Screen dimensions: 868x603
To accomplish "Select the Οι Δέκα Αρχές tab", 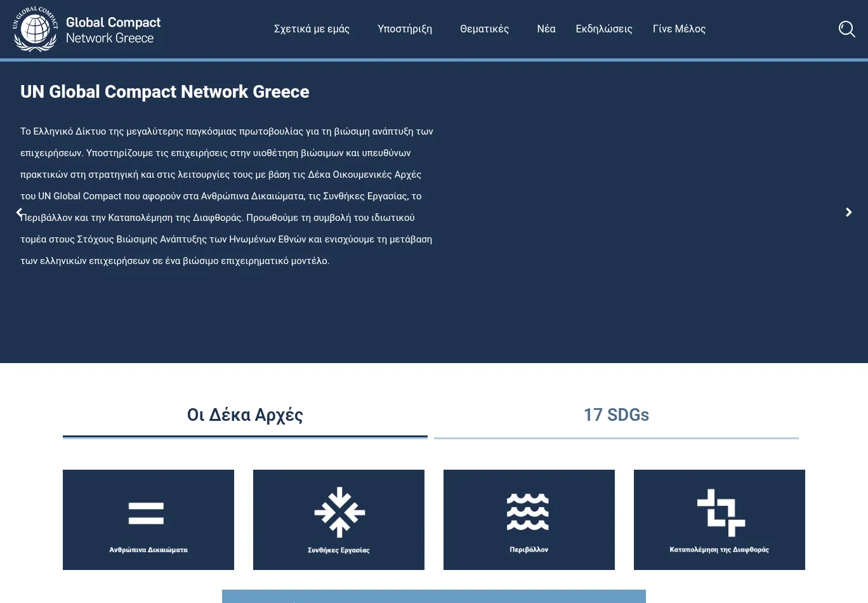I will 245,414.
